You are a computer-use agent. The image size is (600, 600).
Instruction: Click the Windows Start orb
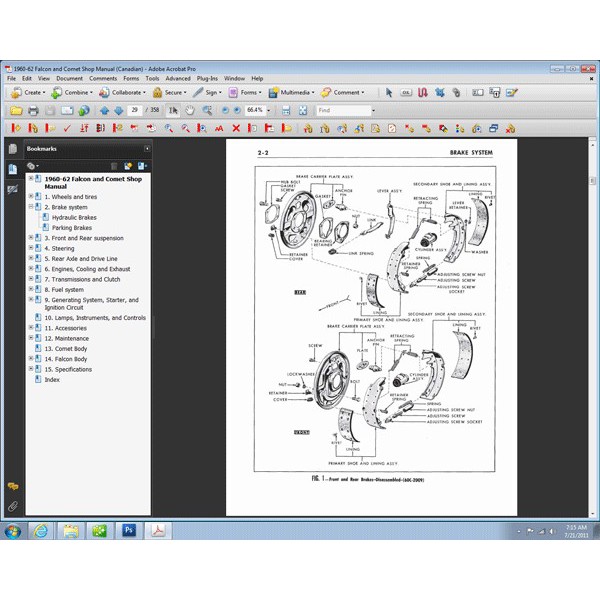[13, 531]
